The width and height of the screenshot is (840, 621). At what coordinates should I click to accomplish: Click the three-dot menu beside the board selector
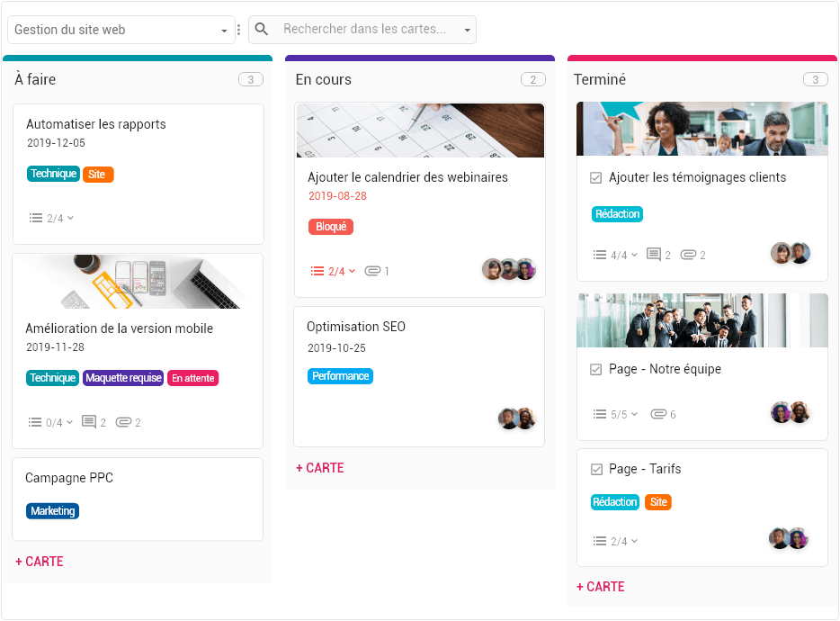tap(238, 29)
